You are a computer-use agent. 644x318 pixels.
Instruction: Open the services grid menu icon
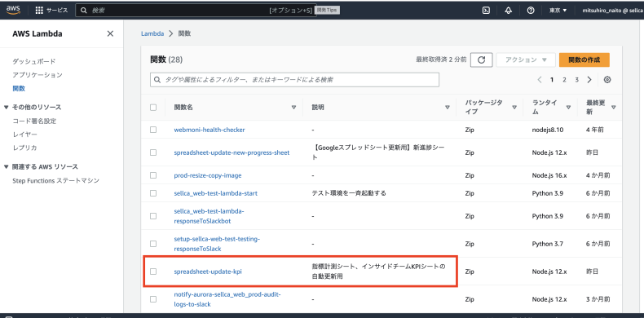tap(39, 11)
